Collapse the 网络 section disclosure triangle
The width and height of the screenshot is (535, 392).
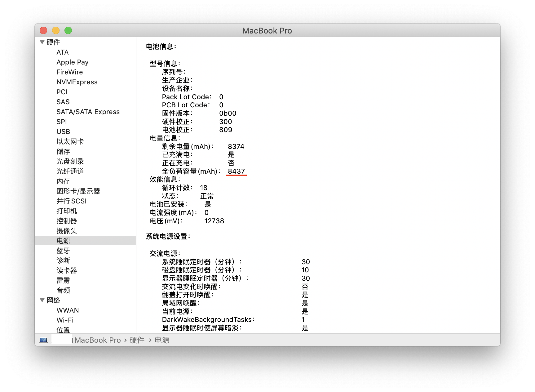(42, 300)
